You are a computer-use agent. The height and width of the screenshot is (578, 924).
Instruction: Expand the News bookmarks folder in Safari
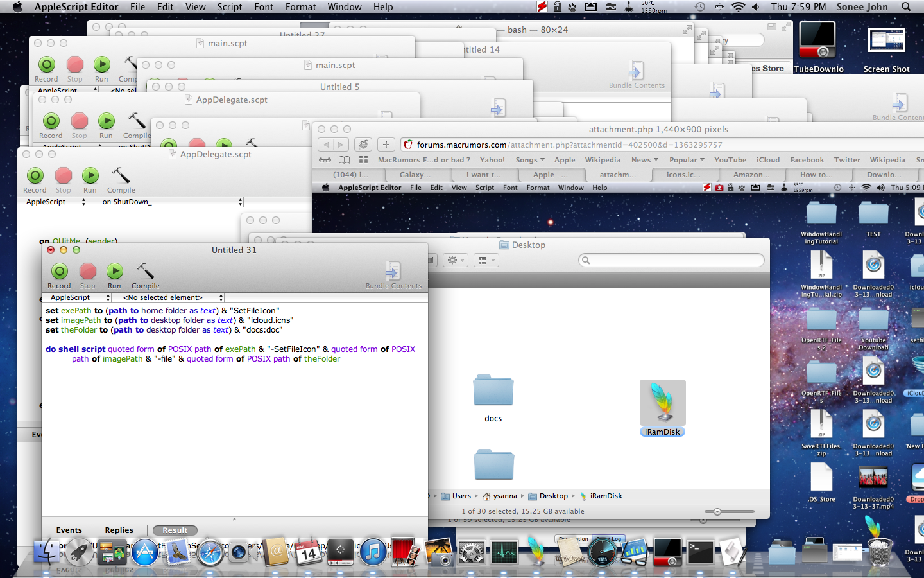645,160
